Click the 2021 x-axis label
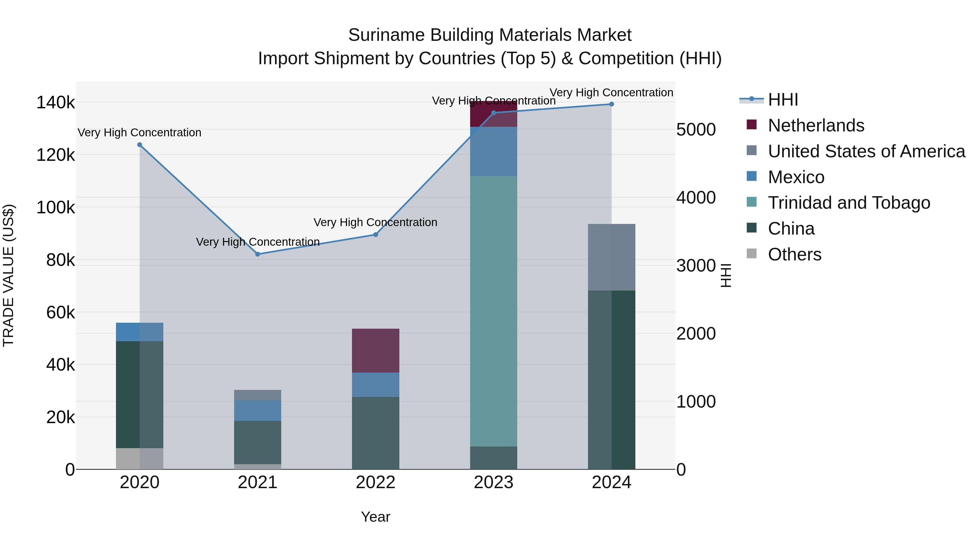Image resolution: width=980 pixels, height=551 pixels. 258,482
